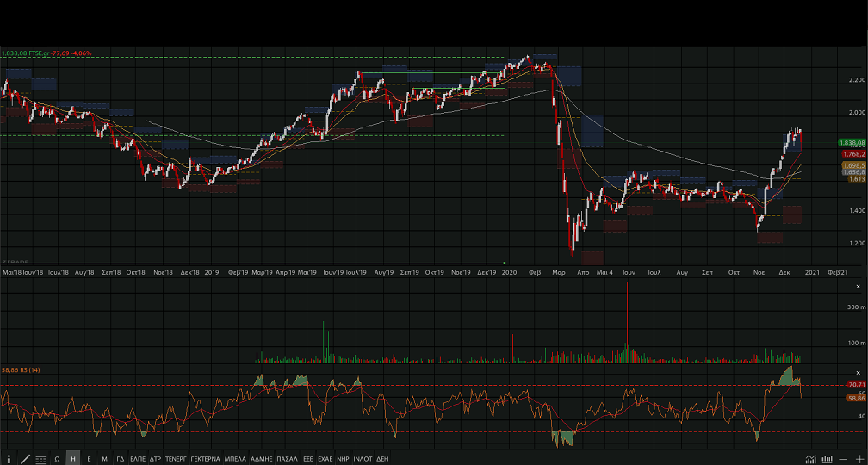Screen dimensions: 868x465
Task: Load the ΕΧΑΕ stock chart
Action: (325, 459)
